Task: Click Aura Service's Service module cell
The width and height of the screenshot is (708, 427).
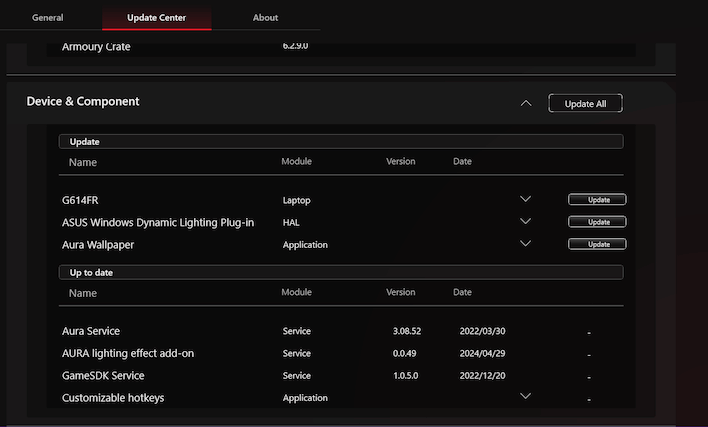Action: (x=296, y=331)
